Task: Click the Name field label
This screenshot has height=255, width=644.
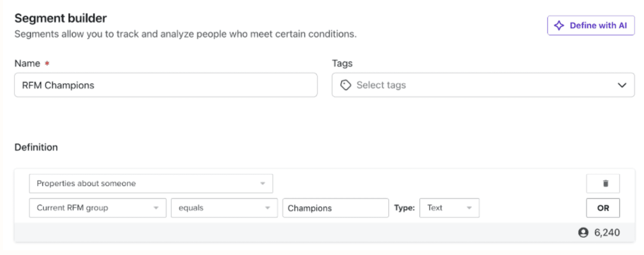Action: (x=27, y=63)
